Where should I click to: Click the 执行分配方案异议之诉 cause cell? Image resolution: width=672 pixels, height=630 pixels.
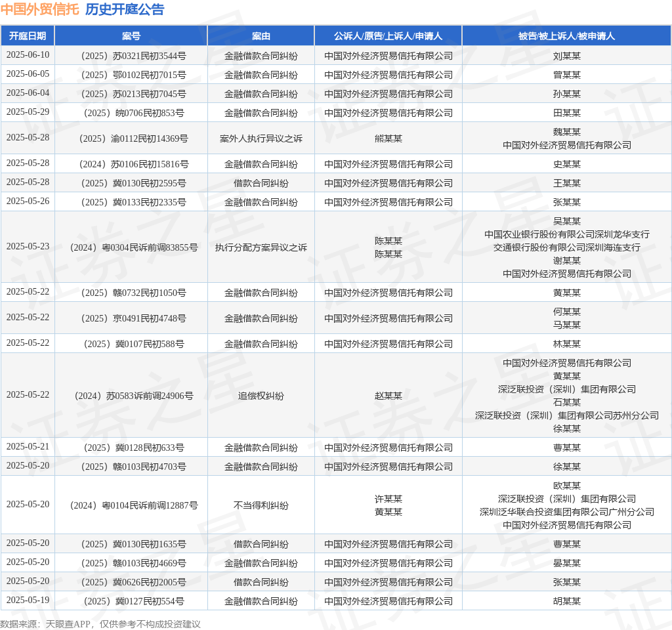261,247
